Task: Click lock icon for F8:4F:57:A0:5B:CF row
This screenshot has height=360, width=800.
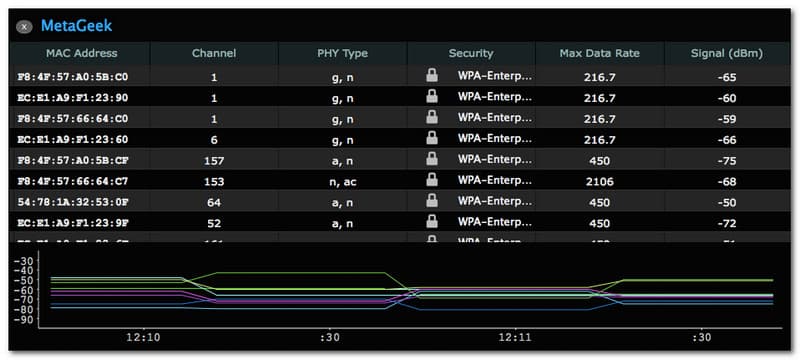Action: [432, 160]
